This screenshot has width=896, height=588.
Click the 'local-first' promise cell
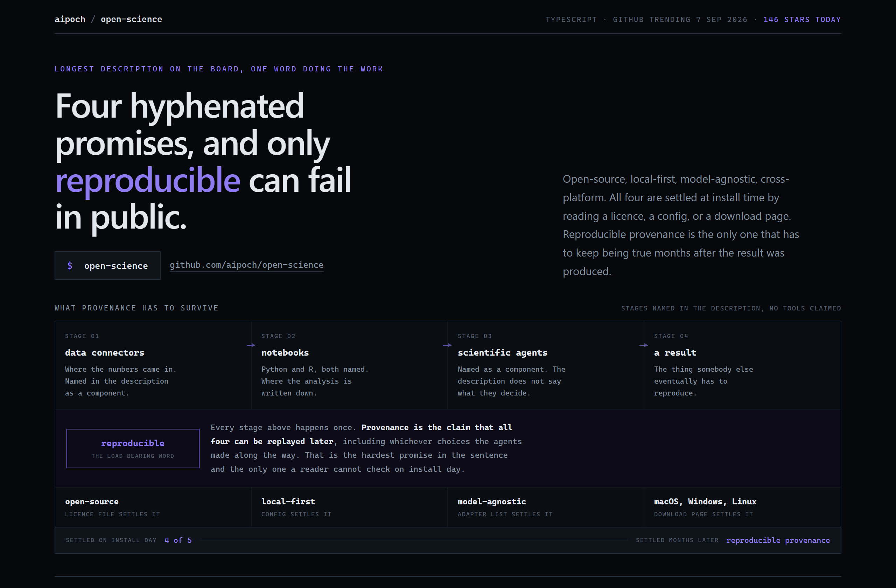coord(349,507)
